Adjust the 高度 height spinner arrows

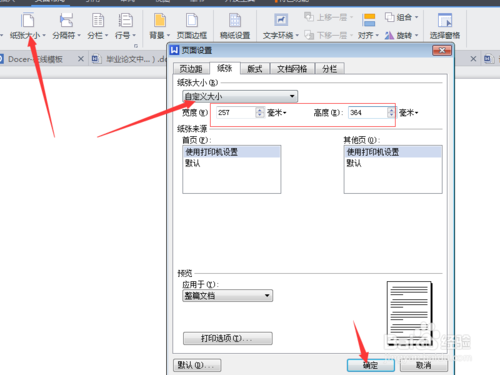click(392, 113)
